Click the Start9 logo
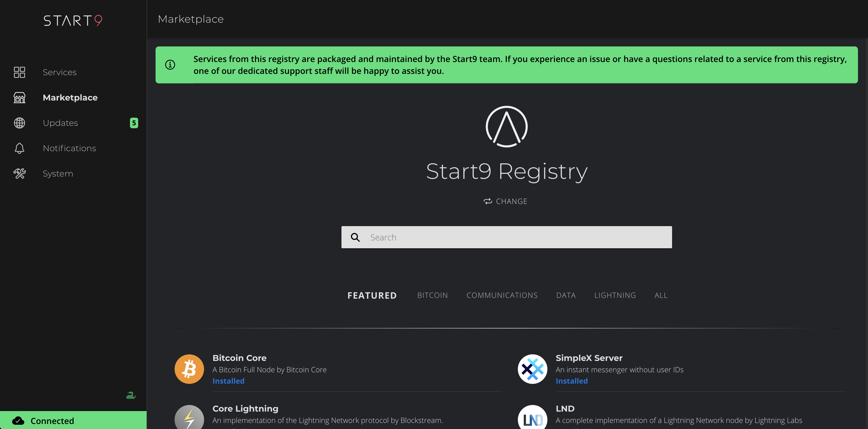868x429 pixels. [x=72, y=21]
